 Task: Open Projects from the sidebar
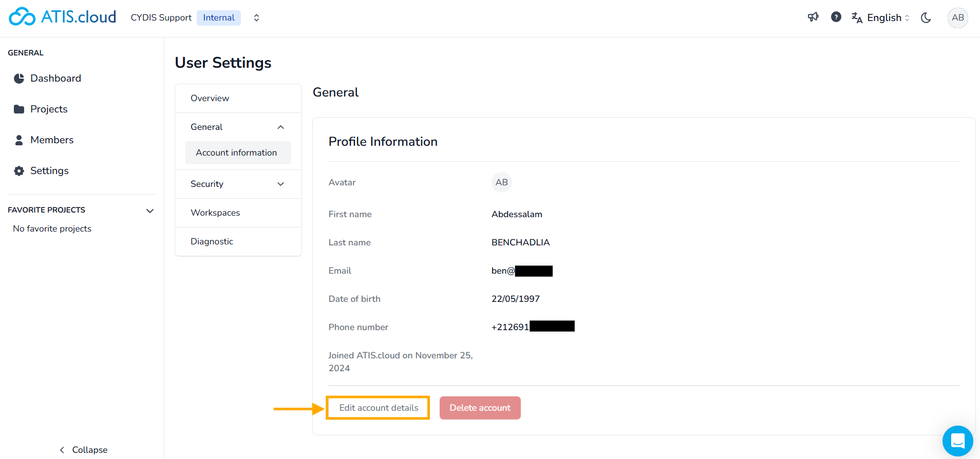click(49, 109)
